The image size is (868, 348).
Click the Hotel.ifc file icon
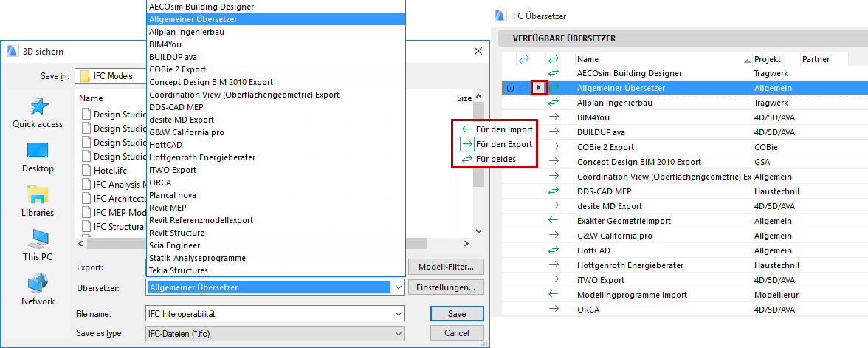(86, 171)
